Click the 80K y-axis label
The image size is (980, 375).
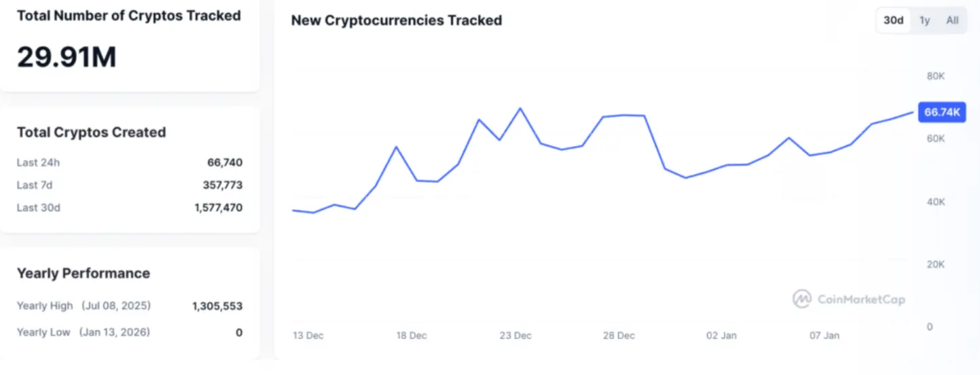[x=935, y=76]
